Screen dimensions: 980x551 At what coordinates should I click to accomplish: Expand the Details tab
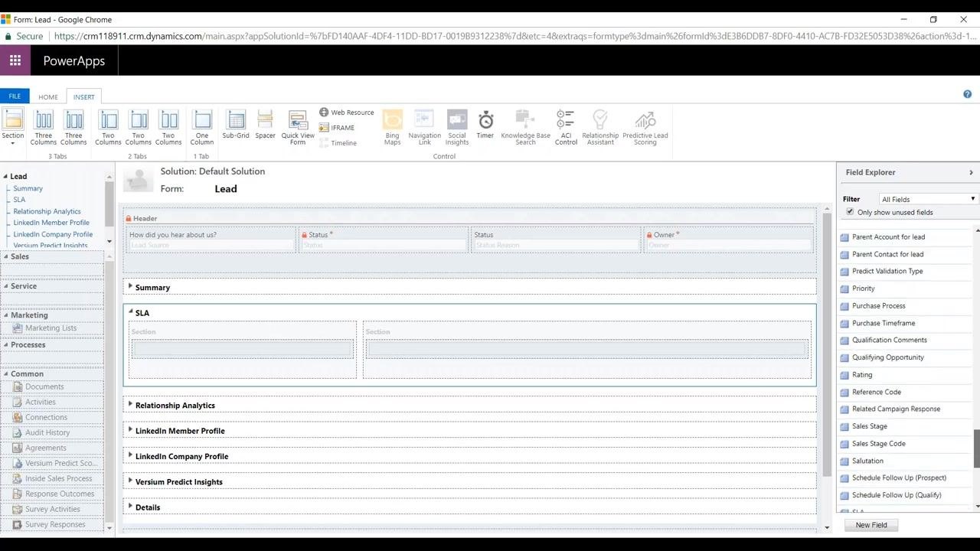130,507
